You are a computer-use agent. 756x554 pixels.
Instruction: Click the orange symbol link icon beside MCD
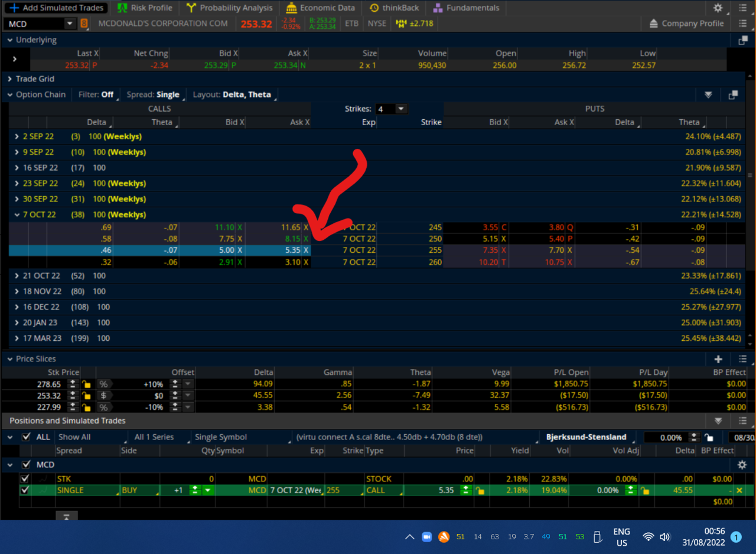(x=84, y=24)
